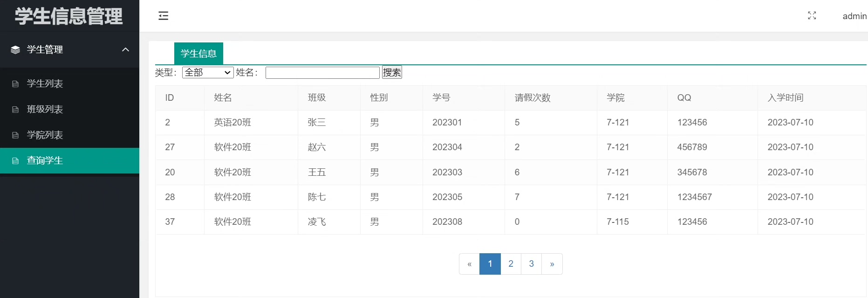Click the document icon next to 学院列表
This screenshot has width=868, height=298.
point(15,135)
